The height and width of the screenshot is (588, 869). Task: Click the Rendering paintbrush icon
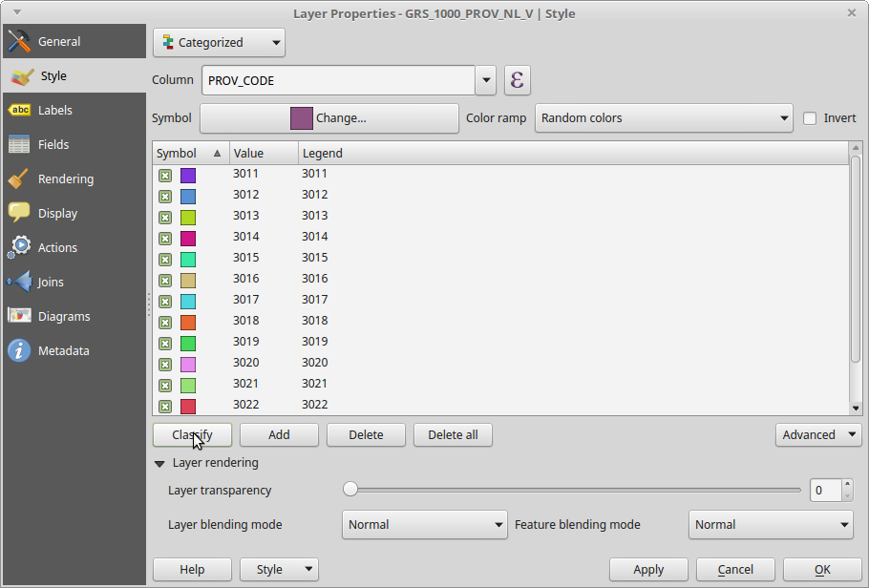19,179
